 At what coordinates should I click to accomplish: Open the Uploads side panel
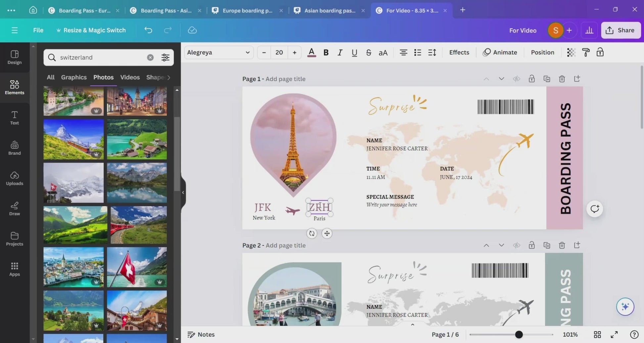[x=15, y=178]
